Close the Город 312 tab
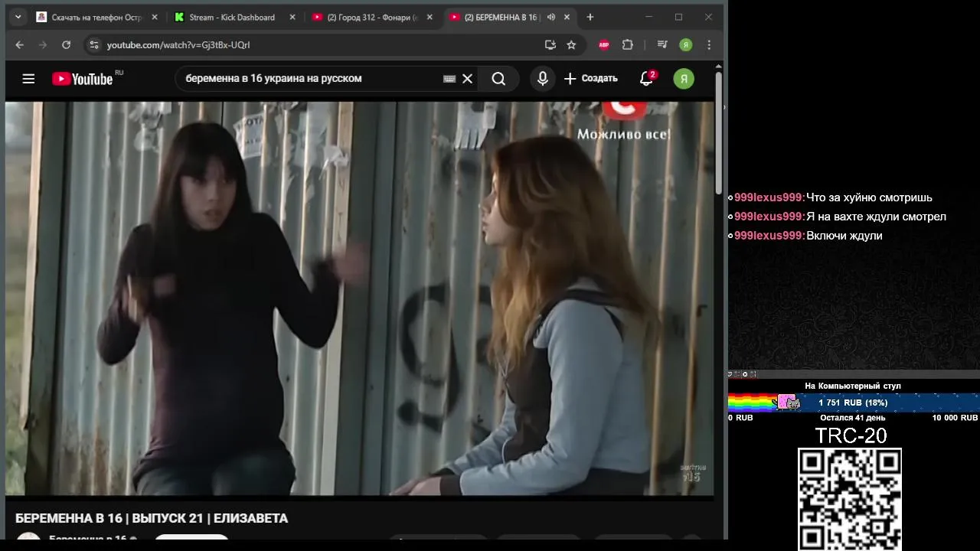Screen dimensions: 980x551 coord(430,17)
